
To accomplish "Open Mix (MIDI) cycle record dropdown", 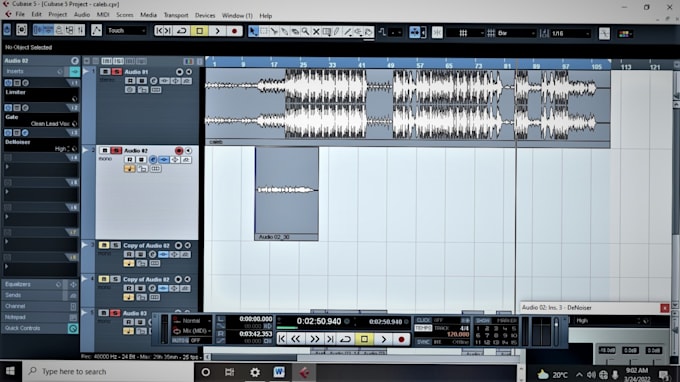I will pos(193,331).
